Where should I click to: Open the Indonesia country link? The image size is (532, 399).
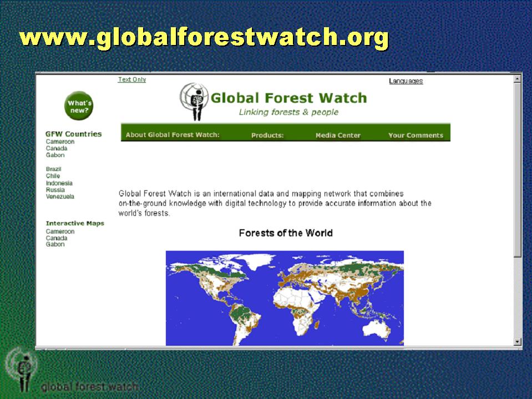tap(59, 183)
